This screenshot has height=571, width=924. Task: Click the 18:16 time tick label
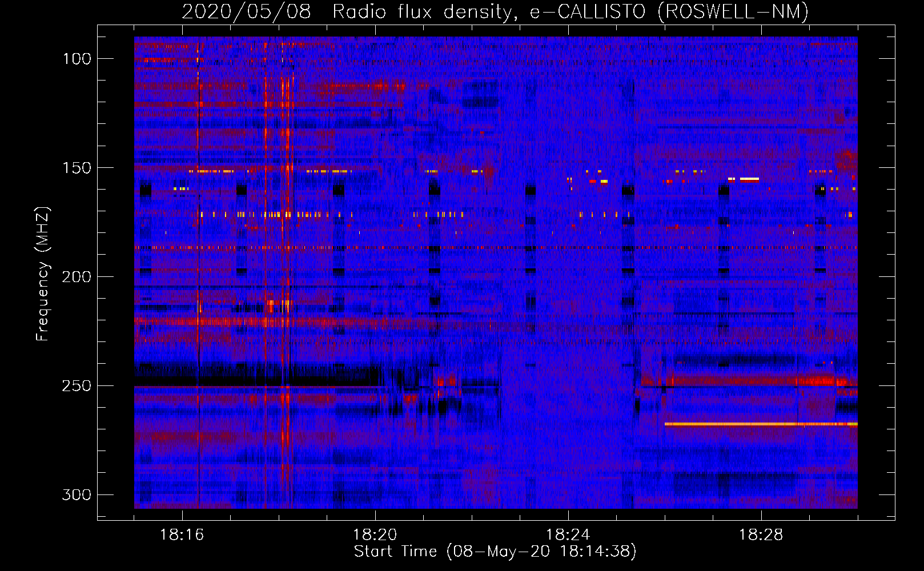(182, 535)
